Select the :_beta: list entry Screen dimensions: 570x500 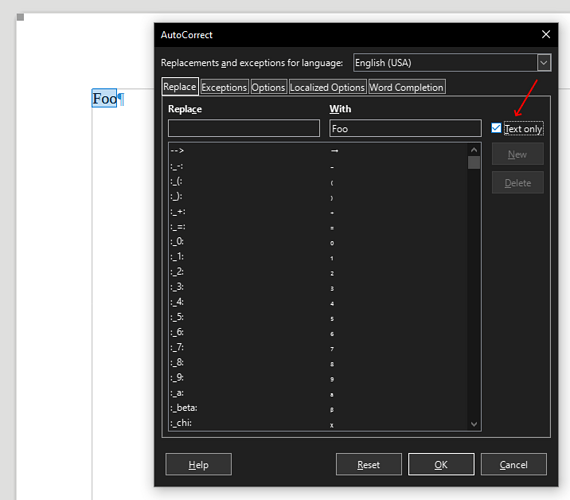click(318, 408)
